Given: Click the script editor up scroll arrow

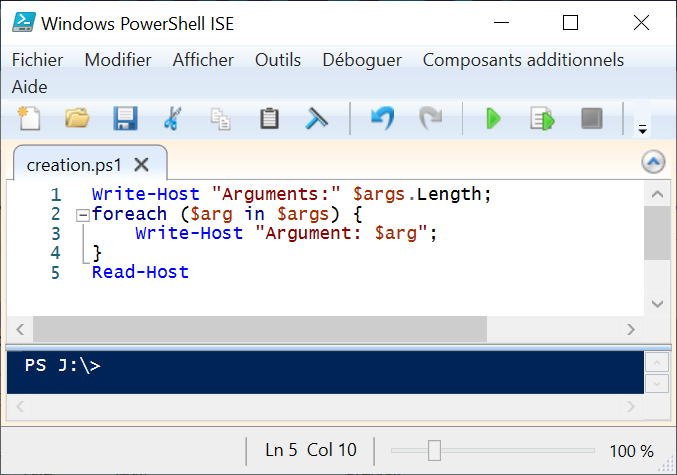Looking at the screenshot, I should pyautogui.click(x=657, y=194).
